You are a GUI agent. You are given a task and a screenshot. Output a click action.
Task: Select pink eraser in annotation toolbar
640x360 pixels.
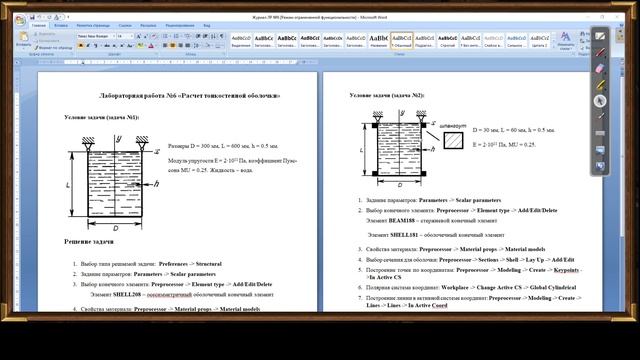point(600,69)
